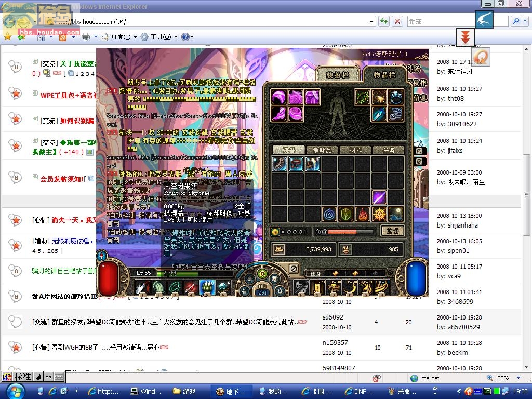The width and height of the screenshot is (532, 399).
Task: Click the print icon in IE toolbar
Action: pos(86,37)
